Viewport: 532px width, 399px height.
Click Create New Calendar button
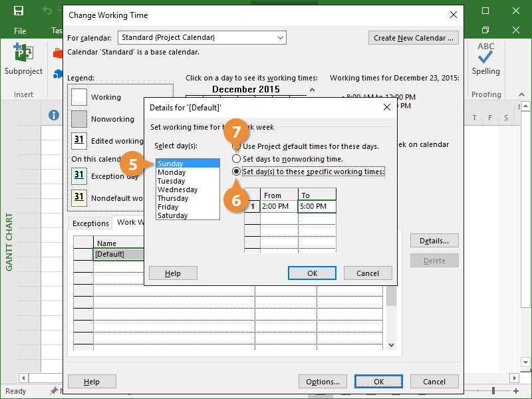[413, 38]
